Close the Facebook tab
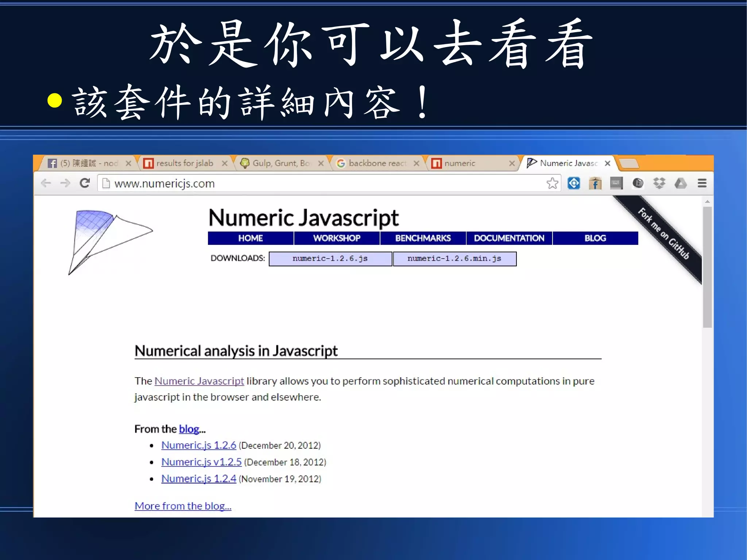This screenshot has width=747, height=560. [128, 163]
